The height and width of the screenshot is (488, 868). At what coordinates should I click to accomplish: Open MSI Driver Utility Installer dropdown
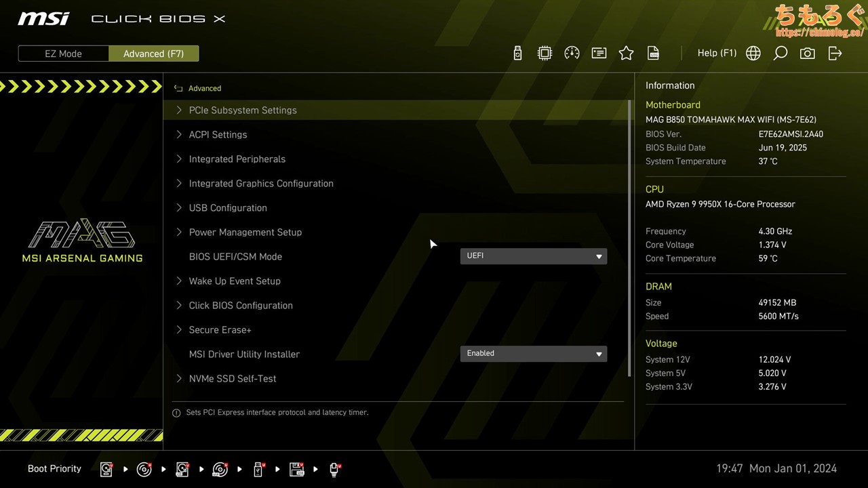(533, 354)
